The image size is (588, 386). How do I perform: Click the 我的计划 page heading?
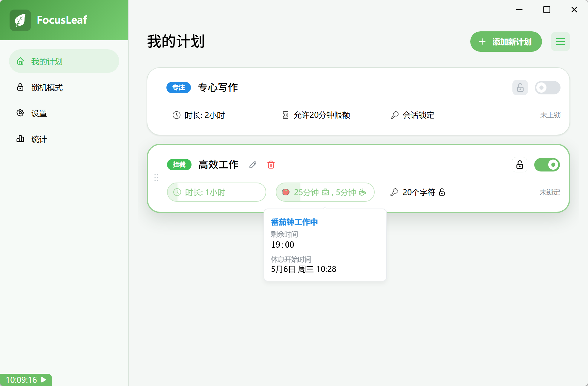(x=176, y=42)
